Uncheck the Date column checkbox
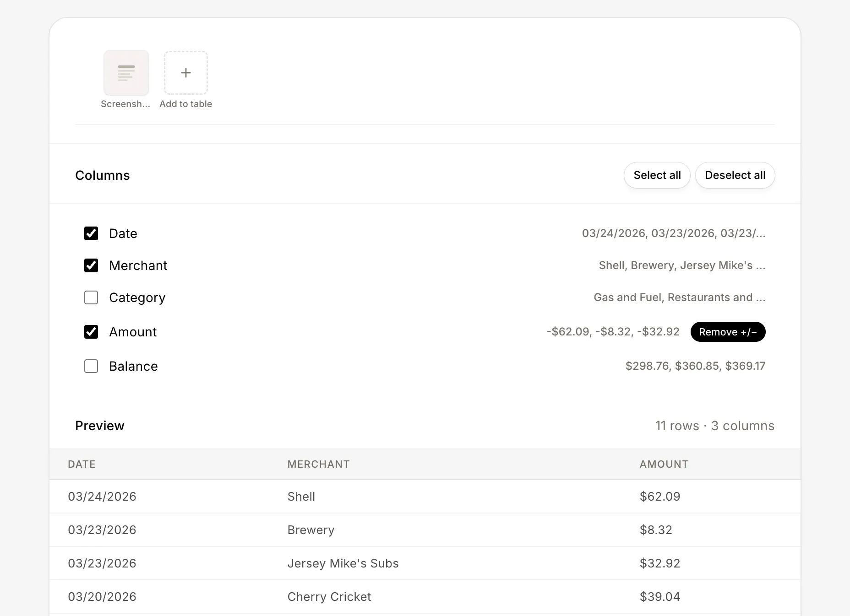850x616 pixels. (x=91, y=233)
